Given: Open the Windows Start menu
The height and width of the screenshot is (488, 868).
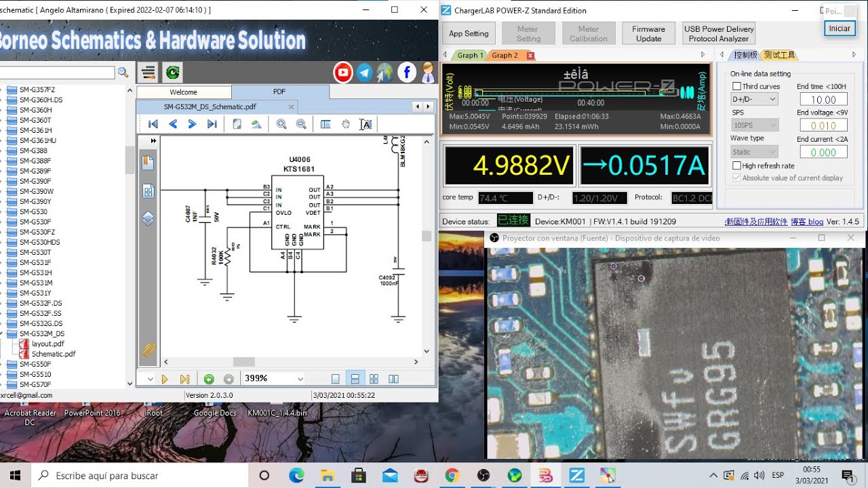Looking at the screenshot, I should [15, 475].
